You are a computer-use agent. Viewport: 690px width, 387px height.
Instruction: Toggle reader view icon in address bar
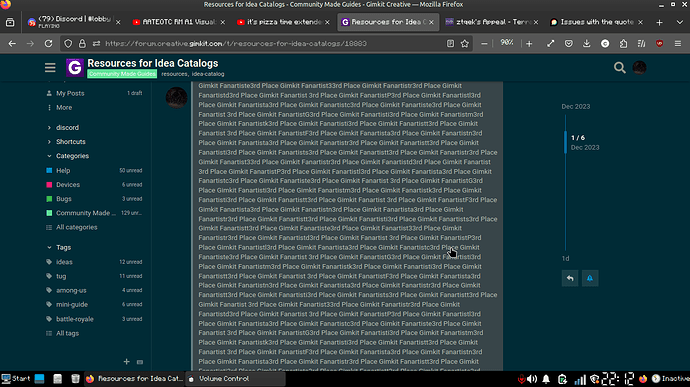(450, 44)
